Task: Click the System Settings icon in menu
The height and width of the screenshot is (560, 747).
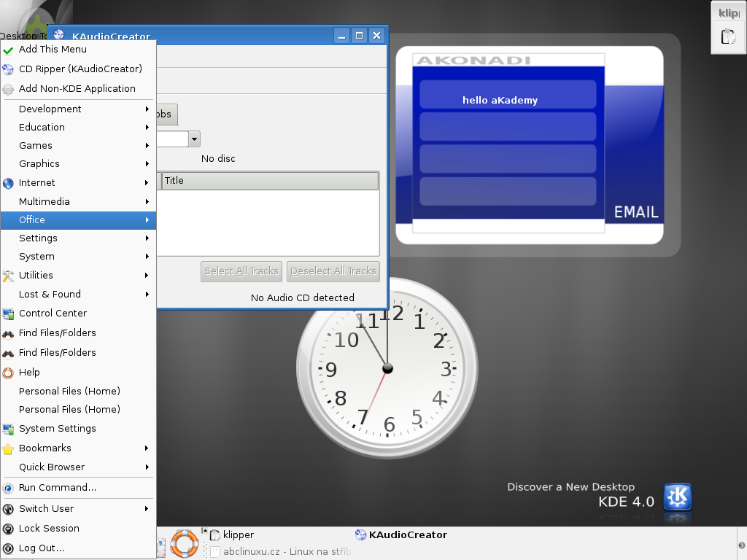Action: [8, 429]
